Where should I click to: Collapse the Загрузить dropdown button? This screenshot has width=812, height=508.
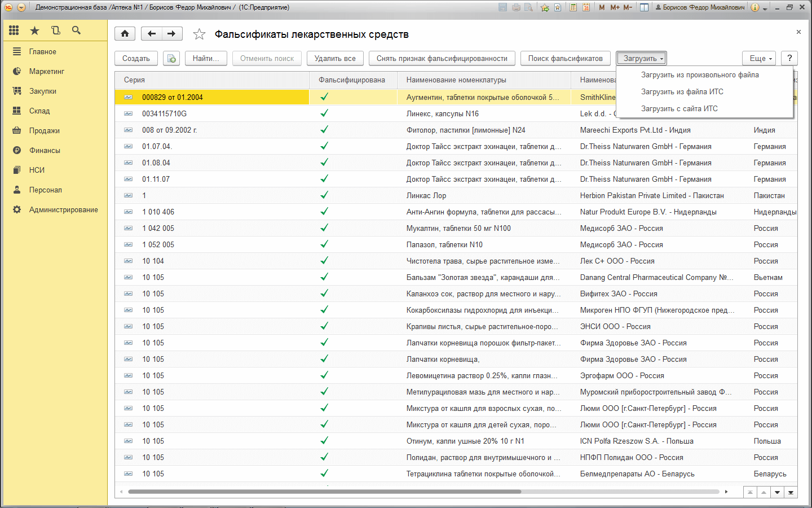642,58
